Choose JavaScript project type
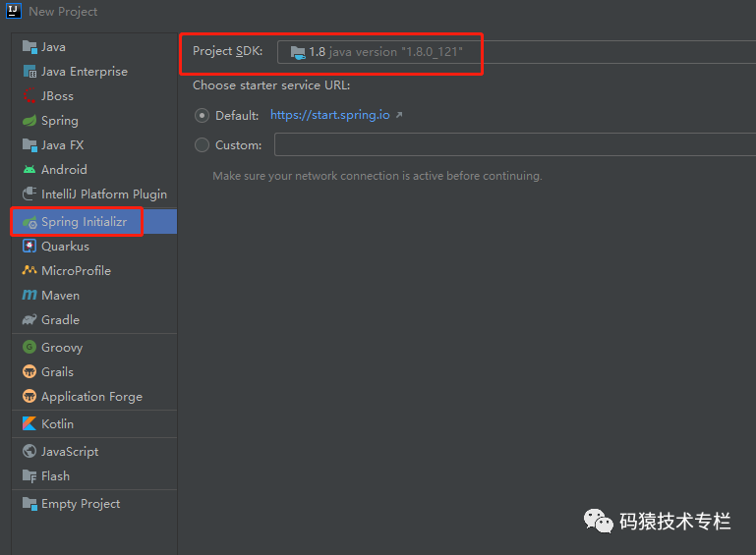The height and width of the screenshot is (555, 756). pos(94,452)
